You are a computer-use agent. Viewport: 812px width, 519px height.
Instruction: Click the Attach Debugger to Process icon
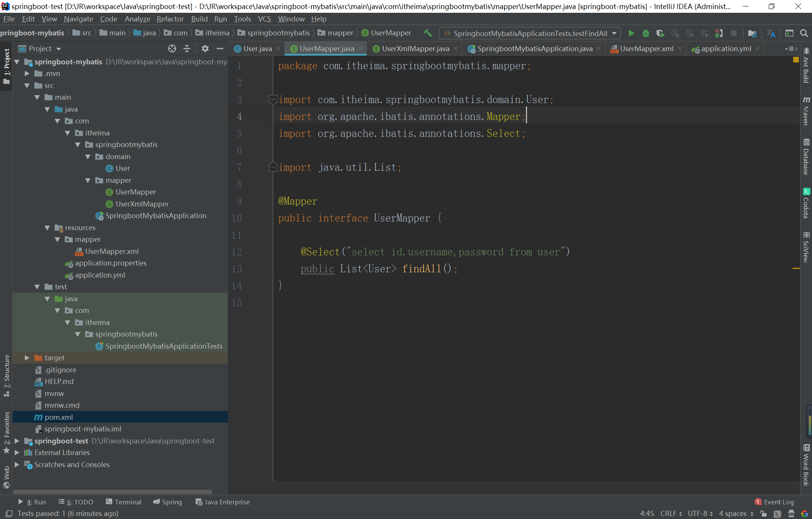click(x=719, y=33)
